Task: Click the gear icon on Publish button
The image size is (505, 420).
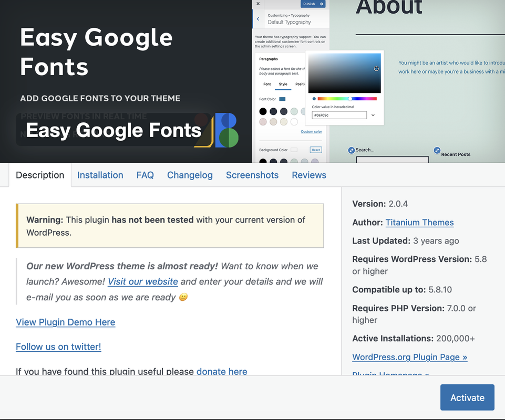Action: click(x=322, y=4)
